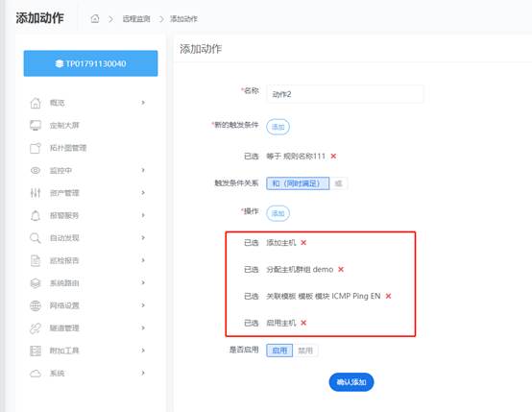Click the monitor icon for 定制大屏
The height and width of the screenshot is (412, 532).
coord(36,125)
